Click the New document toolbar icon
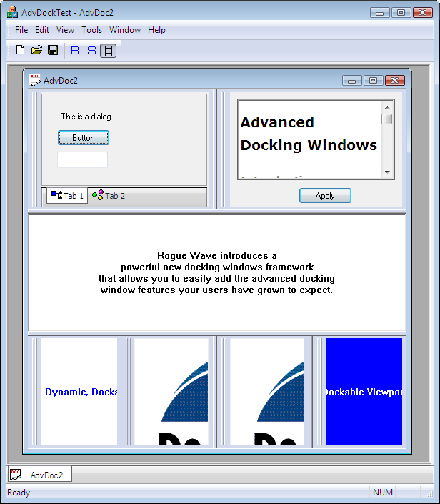 (x=20, y=50)
